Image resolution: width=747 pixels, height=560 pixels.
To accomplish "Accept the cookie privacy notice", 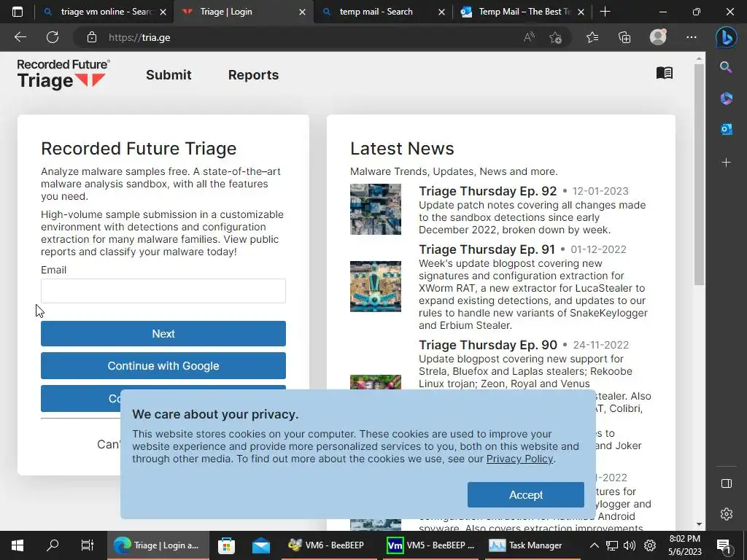I will [525, 495].
